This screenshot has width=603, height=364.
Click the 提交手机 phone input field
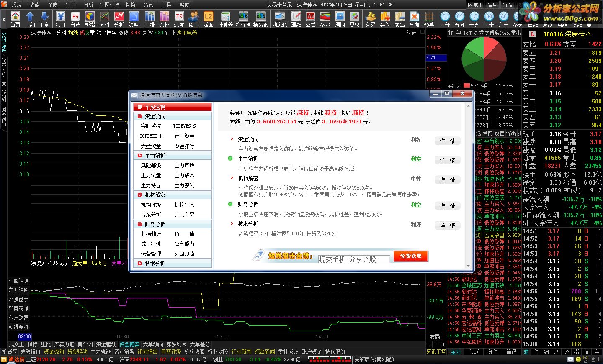(x=354, y=259)
